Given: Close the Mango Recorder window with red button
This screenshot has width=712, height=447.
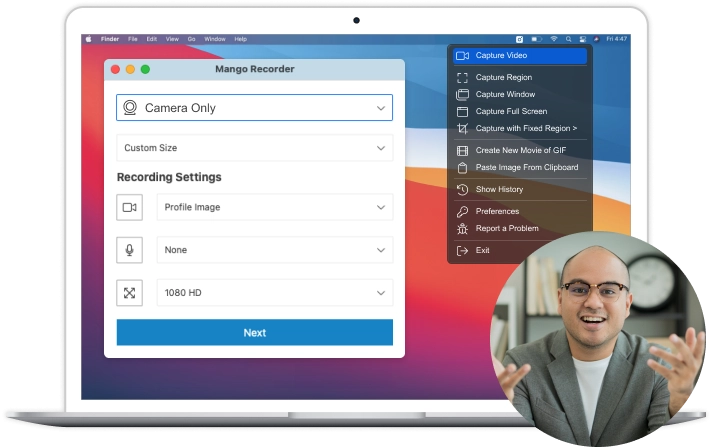Looking at the screenshot, I should [x=115, y=69].
